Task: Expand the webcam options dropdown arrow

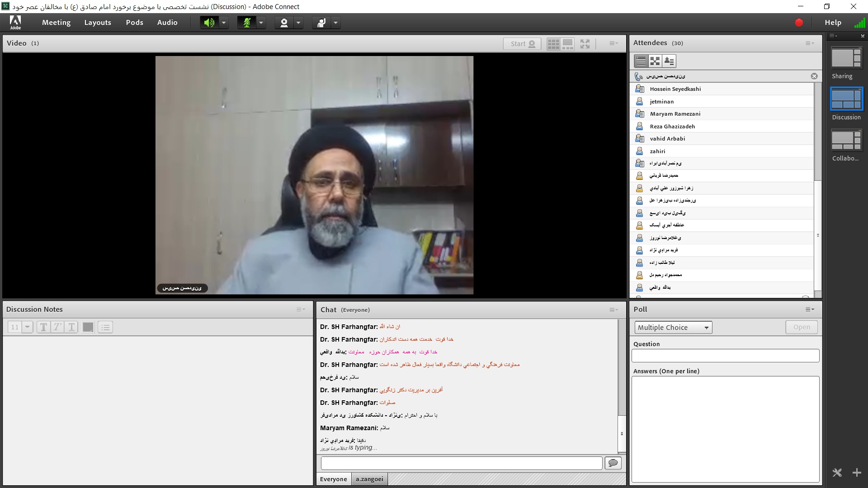Action: tap(298, 23)
